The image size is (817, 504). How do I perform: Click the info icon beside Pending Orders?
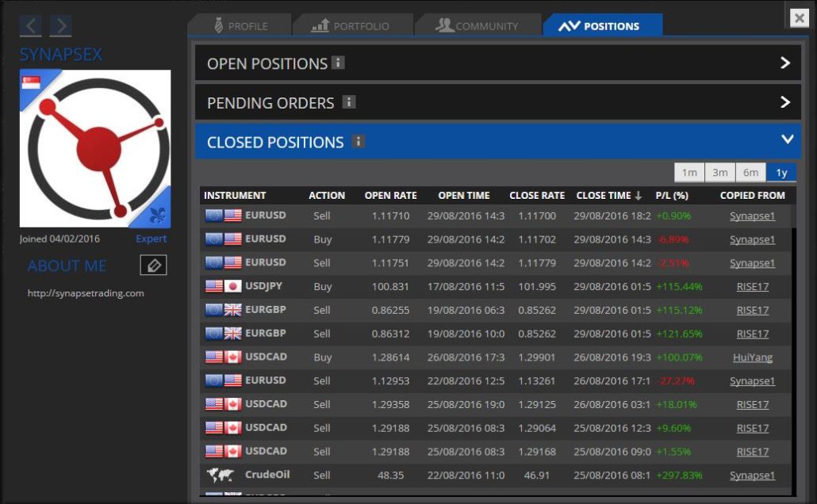(x=348, y=102)
